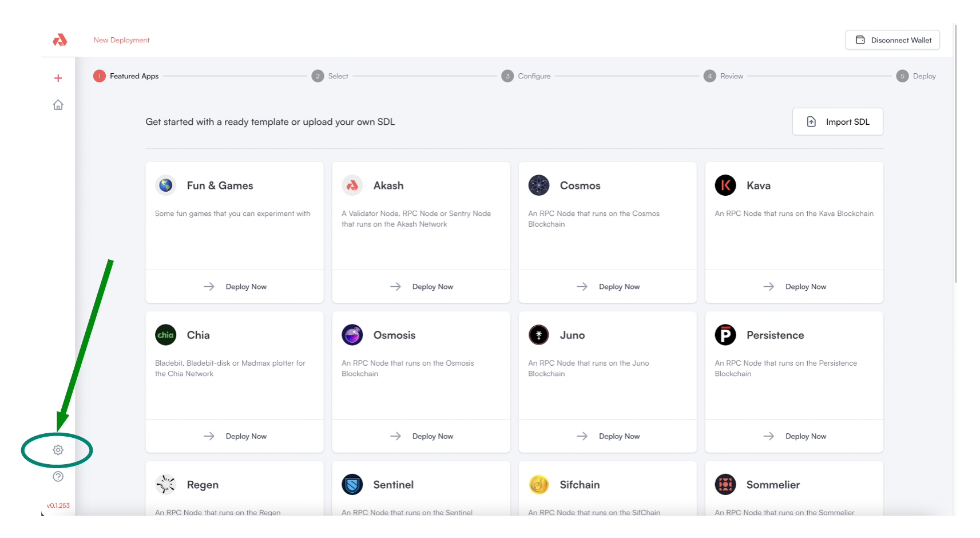Click the arrow icon in the Chia card
This screenshot has height=538, width=980.
pos(209,436)
